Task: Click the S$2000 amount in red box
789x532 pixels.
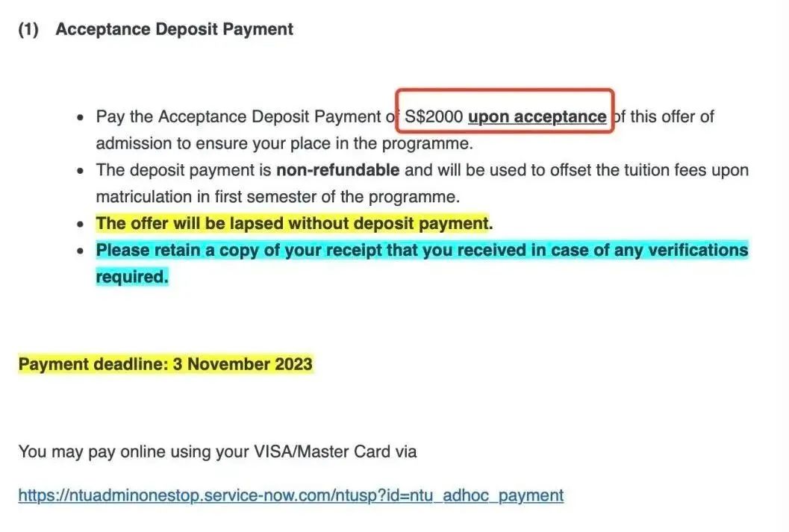Action: [x=434, y=116]
